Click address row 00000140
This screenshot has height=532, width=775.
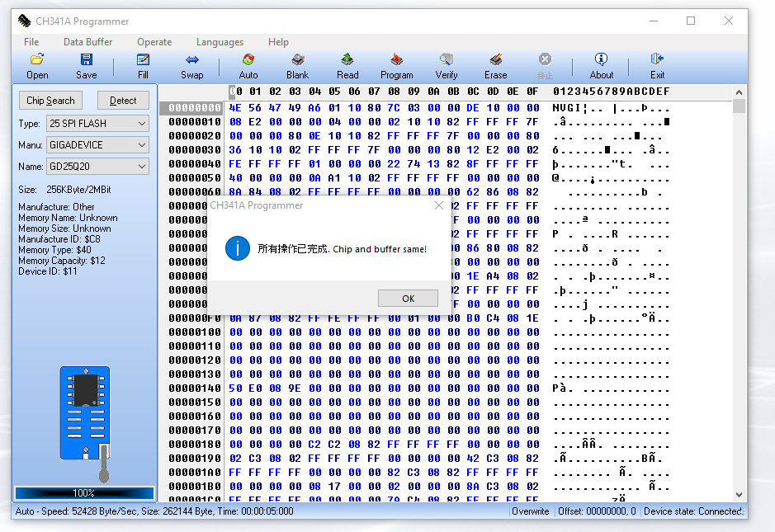pos(194,388)
